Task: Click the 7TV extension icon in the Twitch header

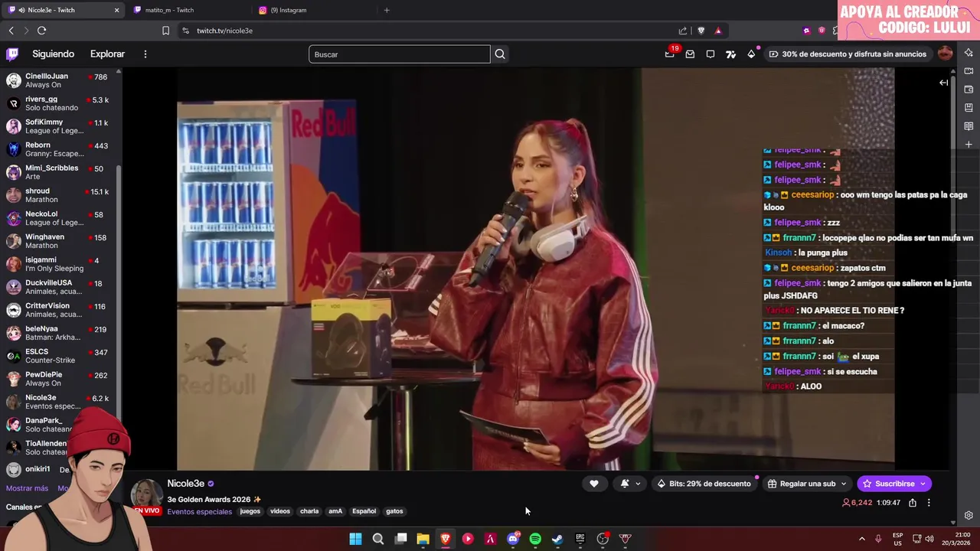Action: 730,54
